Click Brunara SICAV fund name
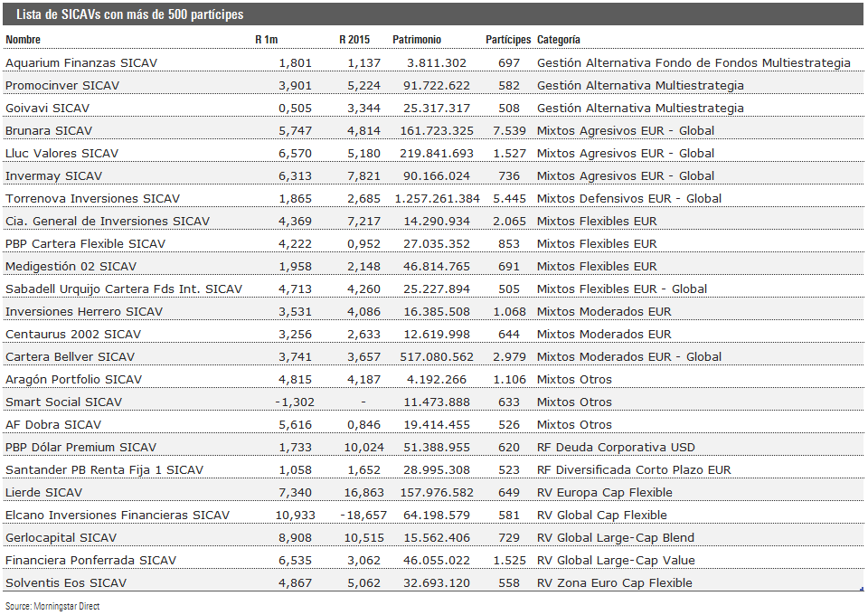 (x=49, y=131)
